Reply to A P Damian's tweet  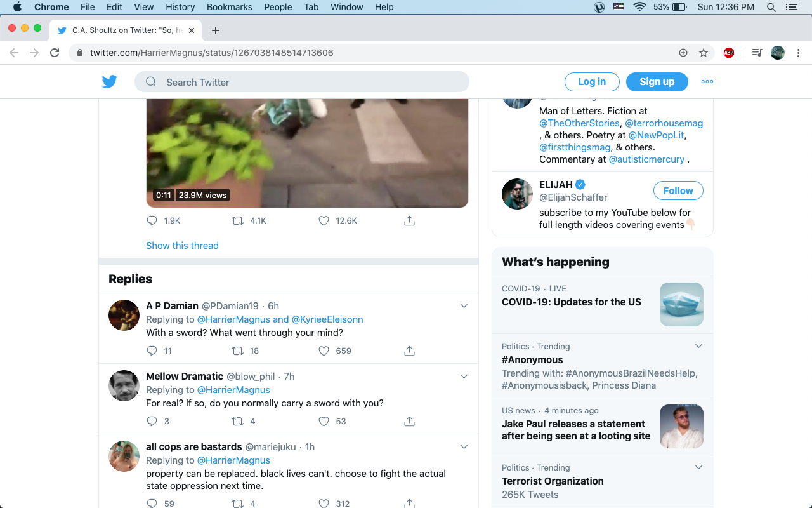(x=152, y=351)
